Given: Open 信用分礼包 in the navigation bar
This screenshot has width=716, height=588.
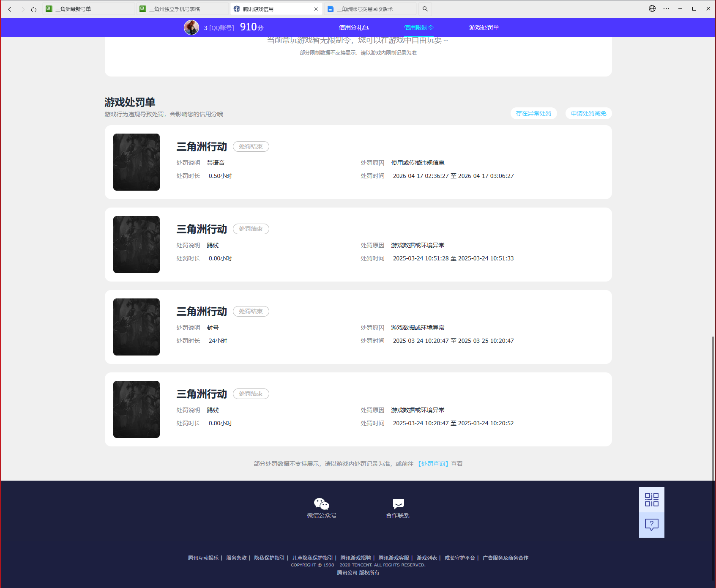Looking at the screenshot, I should [354, 27].
